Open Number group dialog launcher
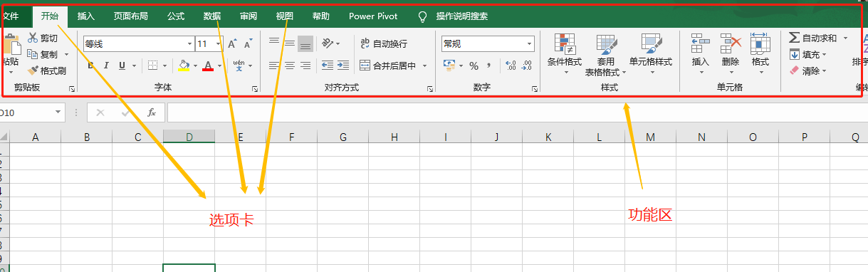Viewport: 868px width, 272px height. point(534,89)
